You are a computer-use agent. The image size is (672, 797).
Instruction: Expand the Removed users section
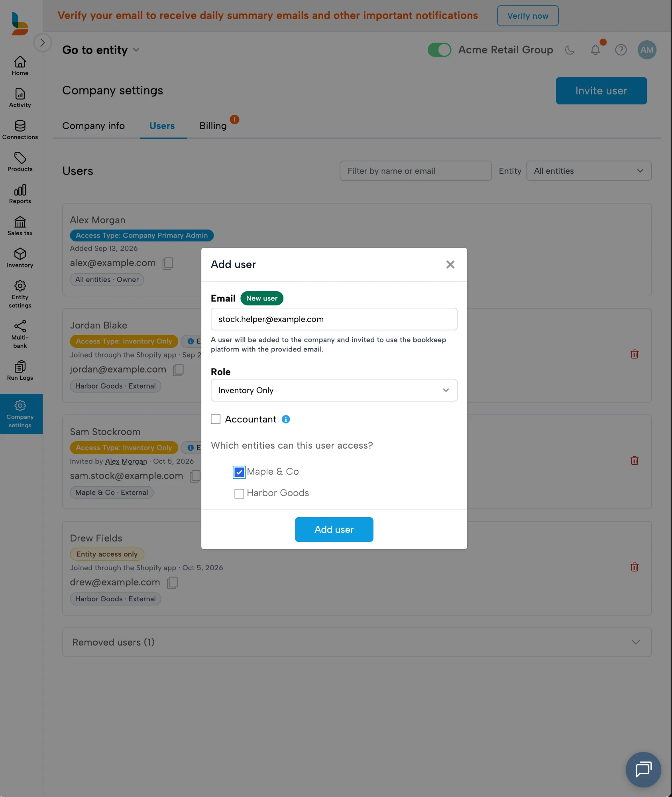pos(357,642)
